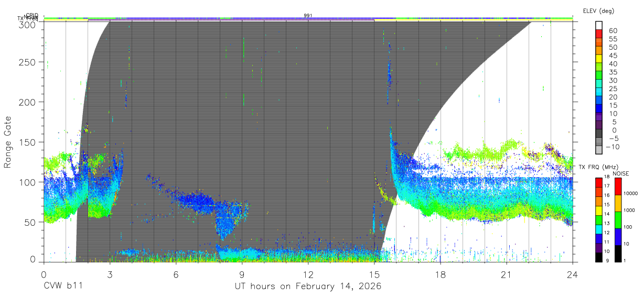This screenshot has height=297, width=644.
Task: Click the Range Gate axis label
Action: 8,142
